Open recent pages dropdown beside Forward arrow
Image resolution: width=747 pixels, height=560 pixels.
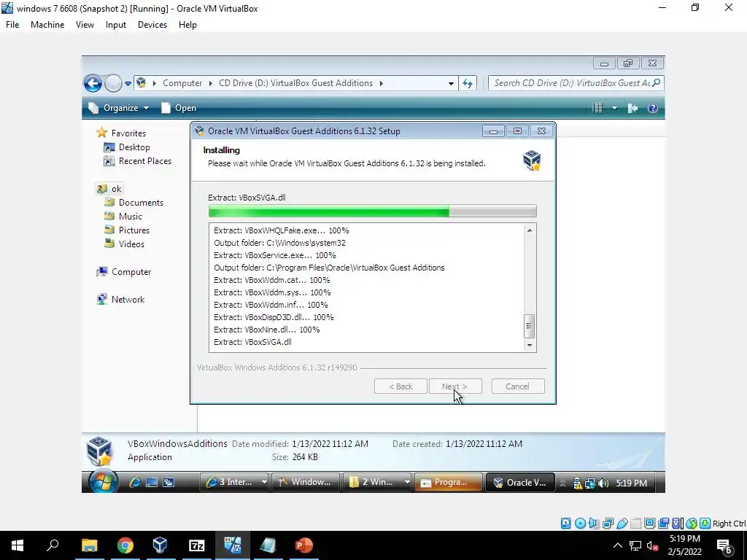(x=128, y=83)
